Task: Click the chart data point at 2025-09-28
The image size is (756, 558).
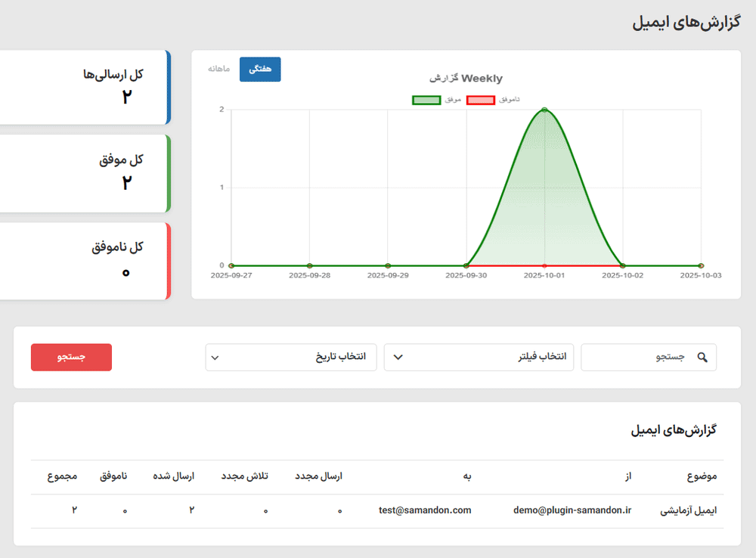Action: click(x=309, y=265)
